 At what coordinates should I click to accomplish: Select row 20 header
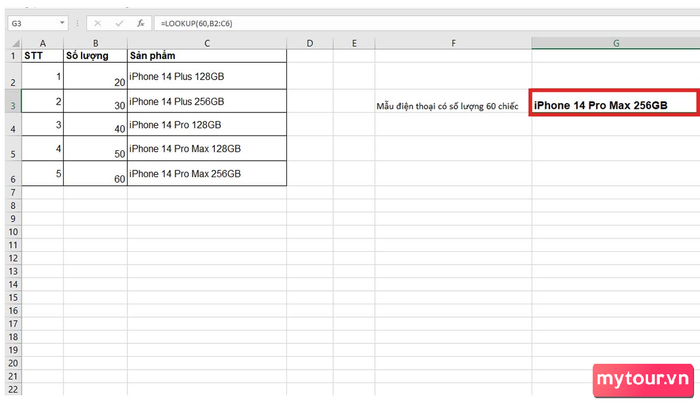coord(13,363)
